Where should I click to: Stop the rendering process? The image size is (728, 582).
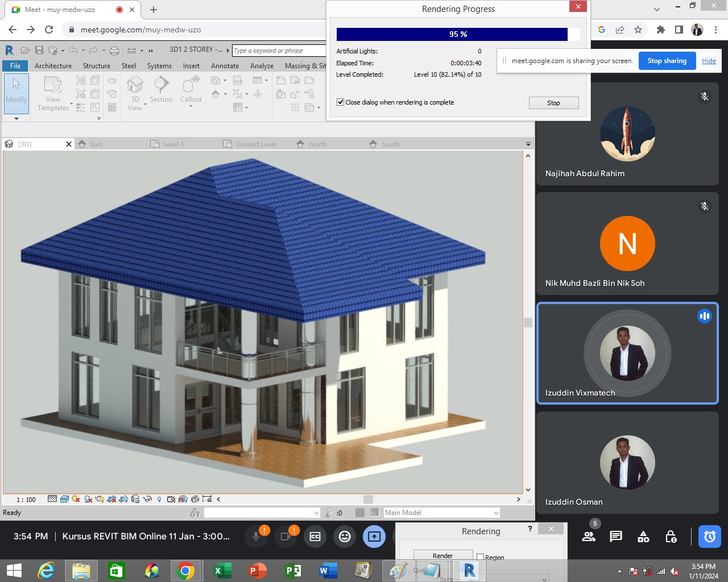pyautogui.click(x=553, y=103)
